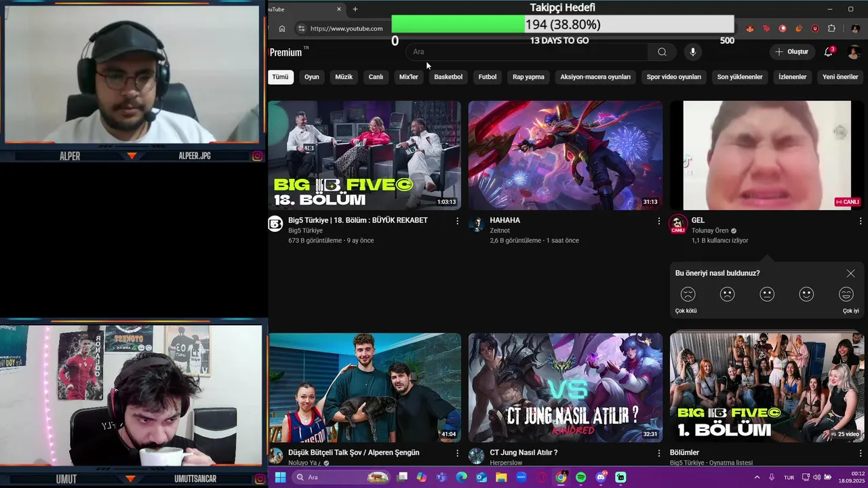Open the browser profile avatar in toolbar
868x488 pixels.
[855, 28]
